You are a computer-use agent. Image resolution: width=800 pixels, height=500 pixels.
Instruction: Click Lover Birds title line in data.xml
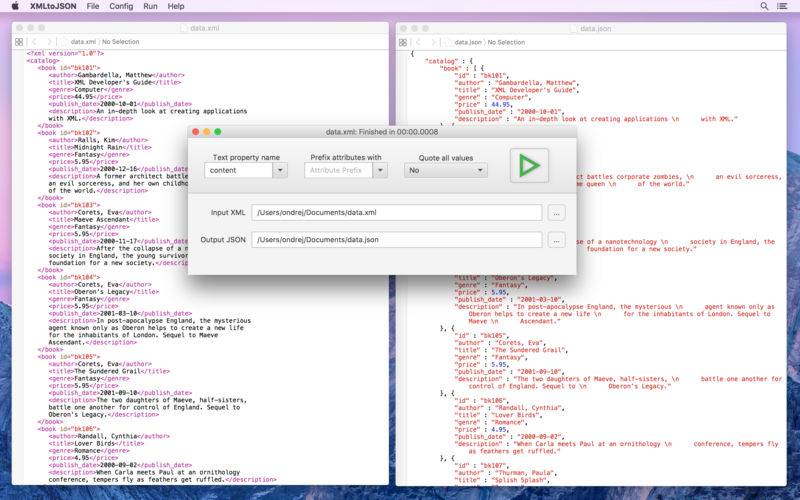96,443
